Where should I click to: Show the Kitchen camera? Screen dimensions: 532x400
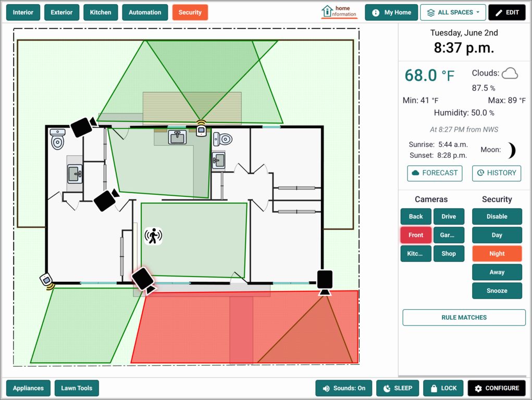pos(416,254)
